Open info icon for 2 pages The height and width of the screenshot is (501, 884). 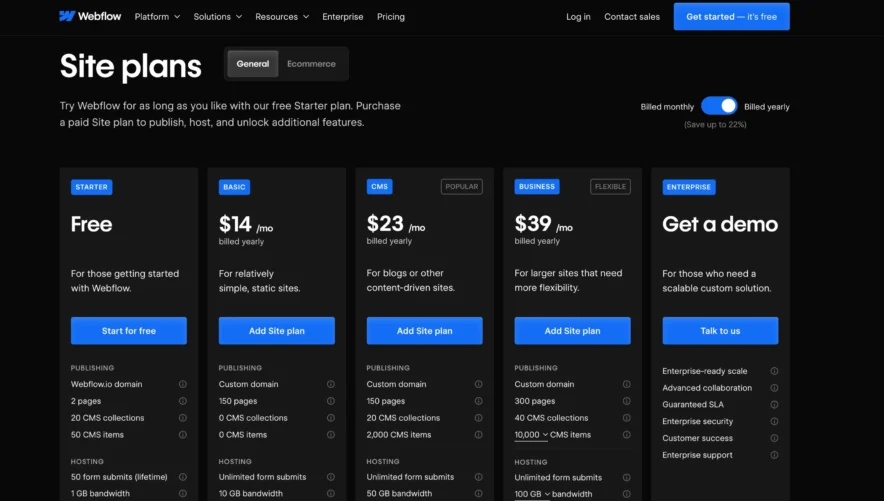[x=183, y=401]
